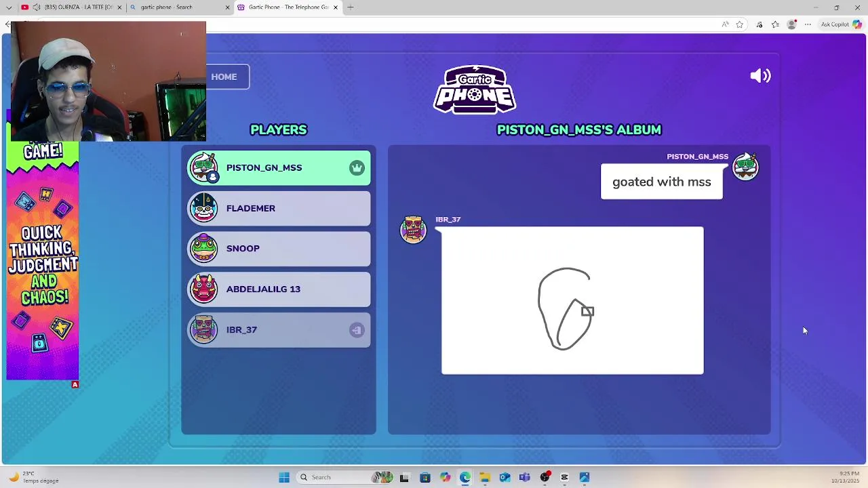
Task: Expand the tab search dropdown arrow
Action: (9, 7)
